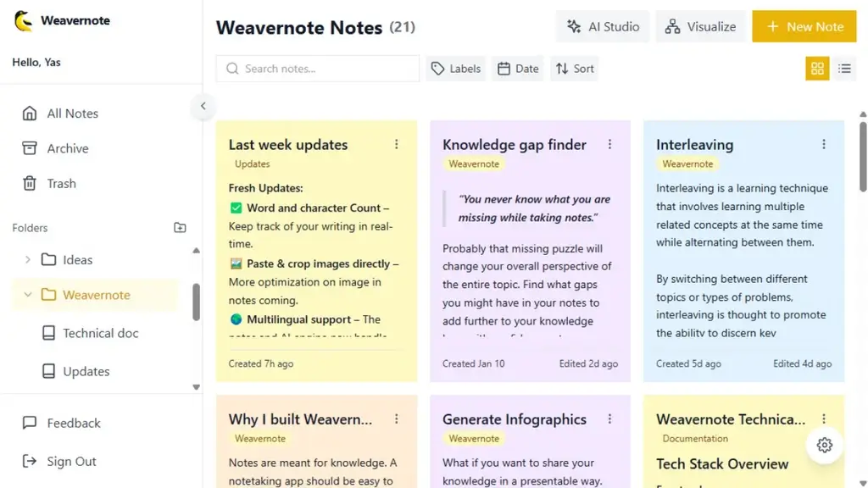Collapse the sidebar with the left arrow

(203, 106)
